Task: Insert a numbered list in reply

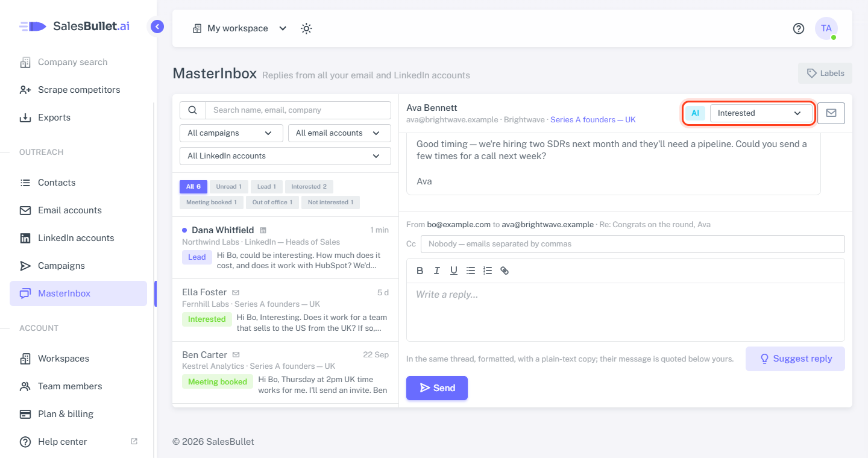Action: pos(488,271)
